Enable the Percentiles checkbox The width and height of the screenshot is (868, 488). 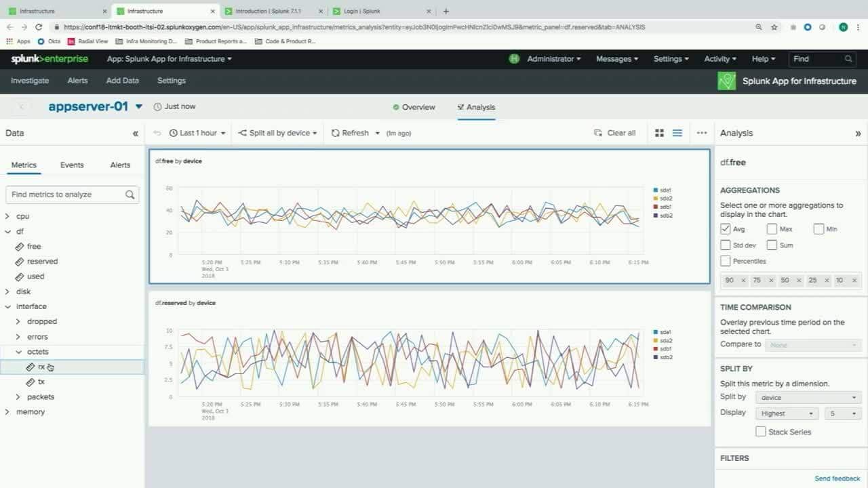point(726,261)
